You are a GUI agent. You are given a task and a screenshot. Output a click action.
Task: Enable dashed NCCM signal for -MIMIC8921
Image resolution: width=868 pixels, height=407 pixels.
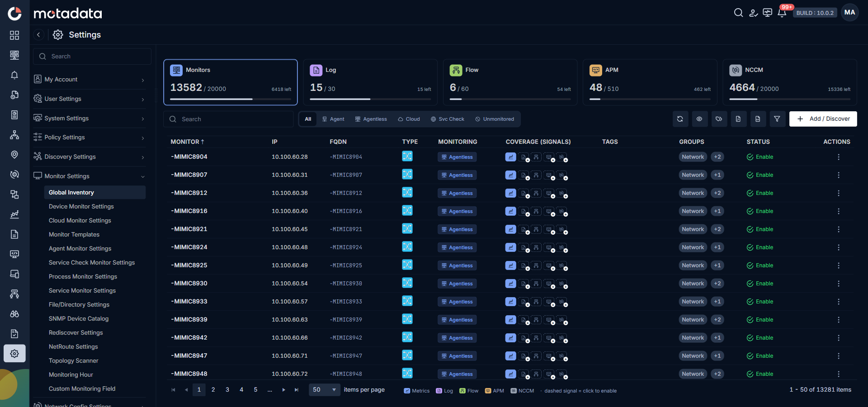coord(562,230)
